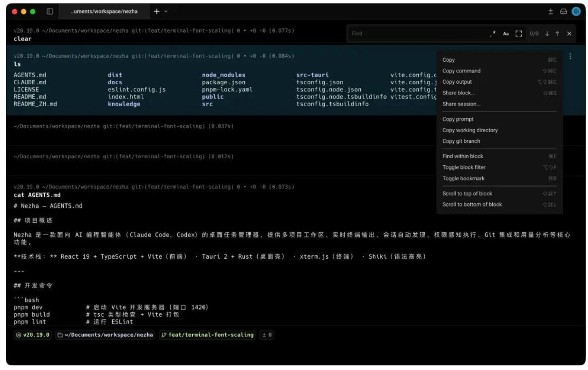The image size is (588, 370).
Task: Click the src-tauri directory name
Action: click(x=312, y=75)
